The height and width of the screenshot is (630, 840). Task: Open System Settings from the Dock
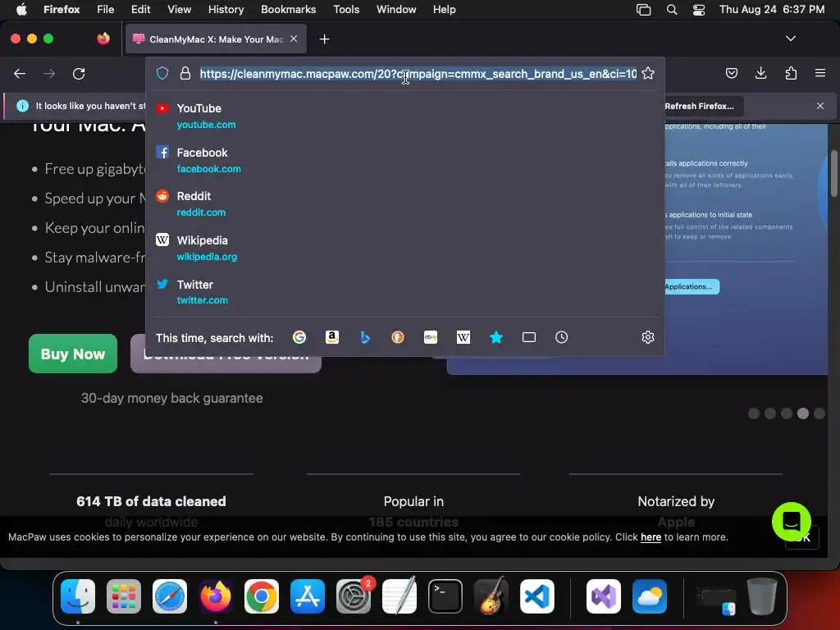pyautogui.click(x=354, y=596)
